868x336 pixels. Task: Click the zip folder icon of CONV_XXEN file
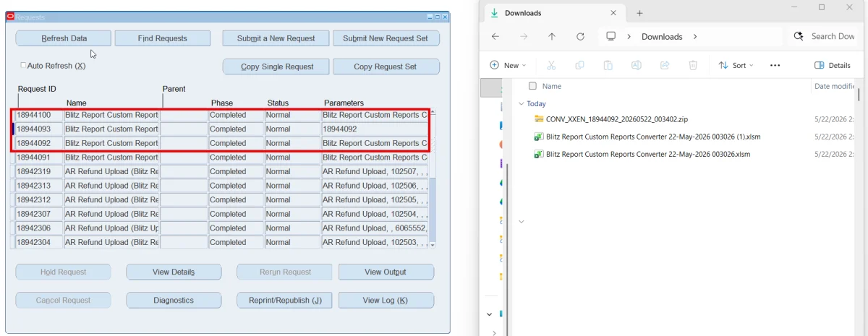pos(538,119)
